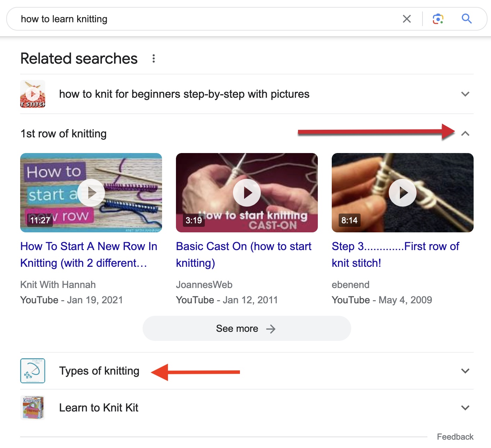Image resolution: width=491 pixels, height=448 pixels.
Task: Play the 8:14 first row video
Action: click(403, 193)
